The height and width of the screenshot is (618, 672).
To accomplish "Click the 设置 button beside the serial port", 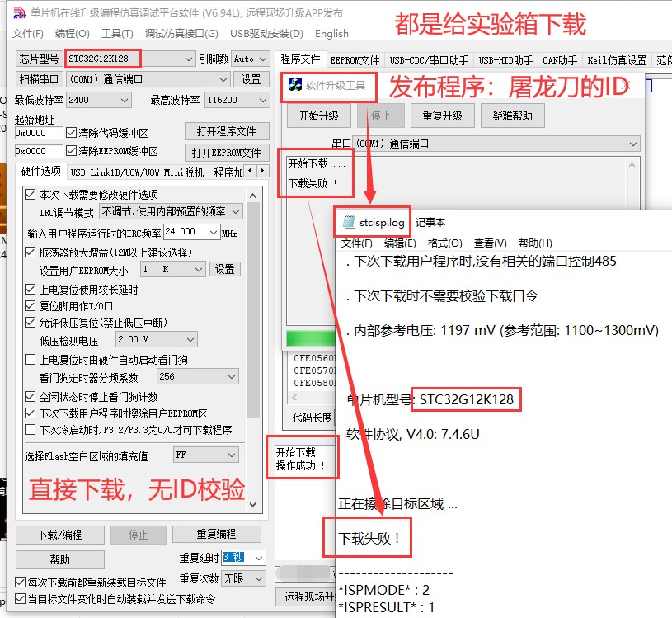I will 251,79.
